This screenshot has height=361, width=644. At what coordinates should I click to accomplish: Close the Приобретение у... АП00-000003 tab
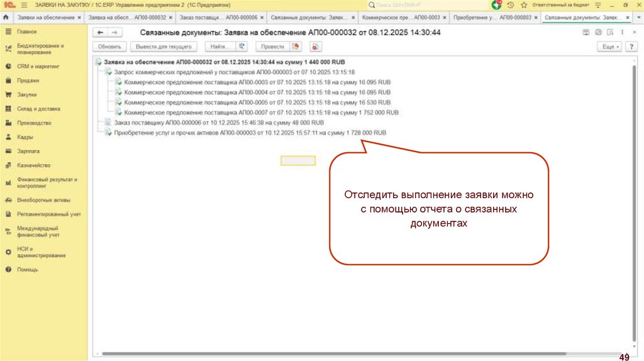tap(536, 18)
